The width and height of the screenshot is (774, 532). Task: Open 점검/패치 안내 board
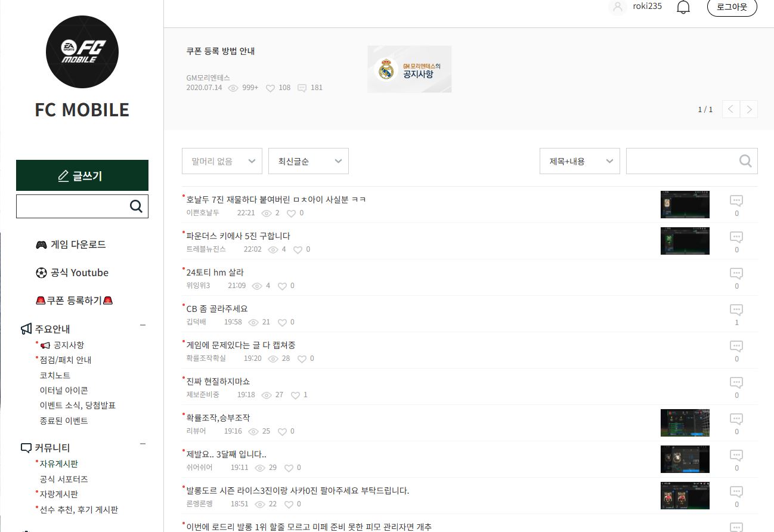point(66,360)
